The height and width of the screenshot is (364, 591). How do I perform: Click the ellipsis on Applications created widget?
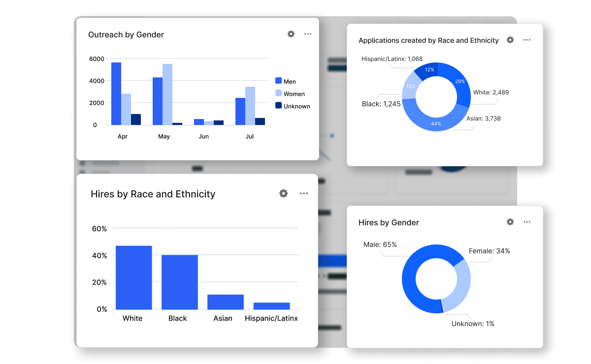tap(527, 40)
